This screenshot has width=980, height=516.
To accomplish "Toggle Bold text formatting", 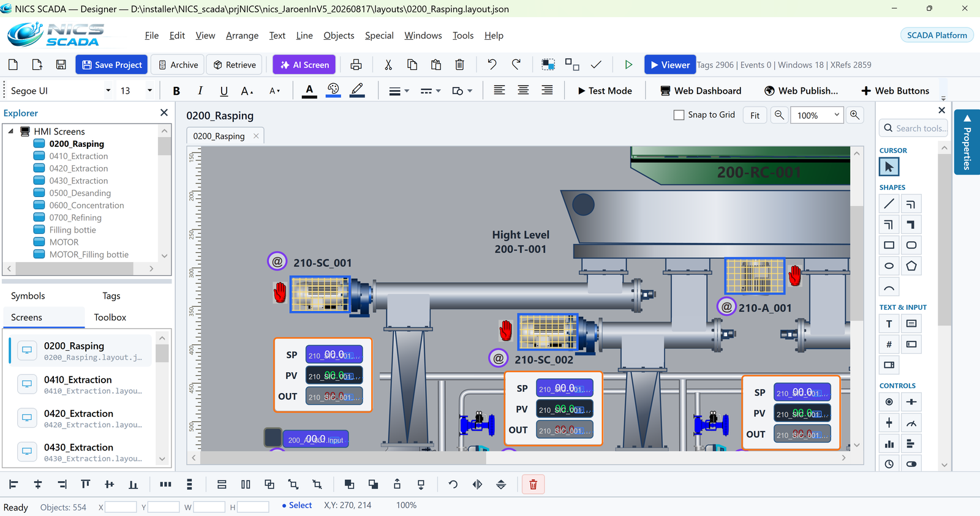I will tap(176, 91).
